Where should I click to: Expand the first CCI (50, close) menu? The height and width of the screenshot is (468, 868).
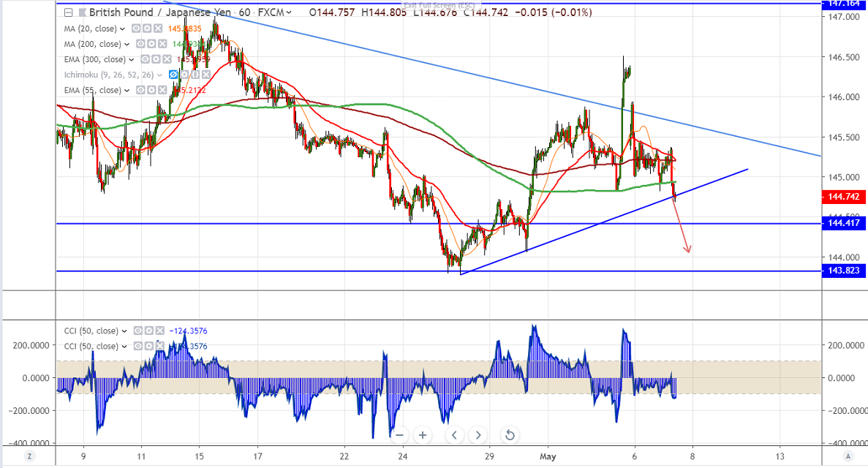[x=124, y=331]
